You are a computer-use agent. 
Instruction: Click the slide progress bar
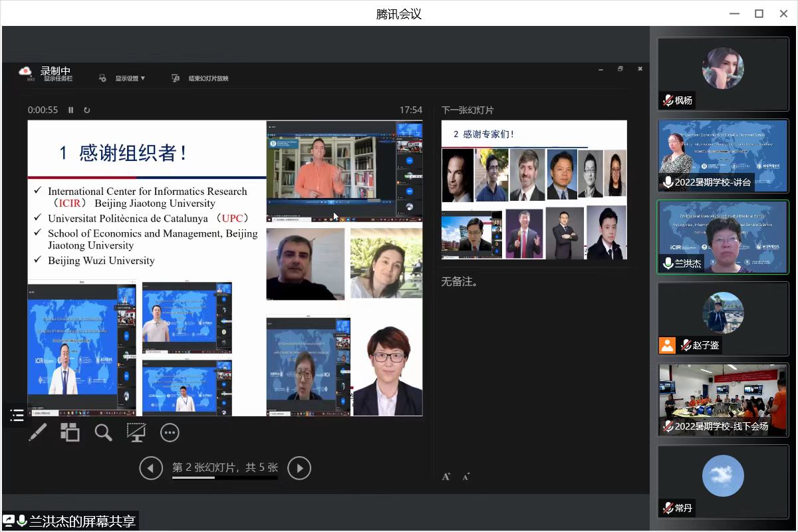(x=225, y=477)
